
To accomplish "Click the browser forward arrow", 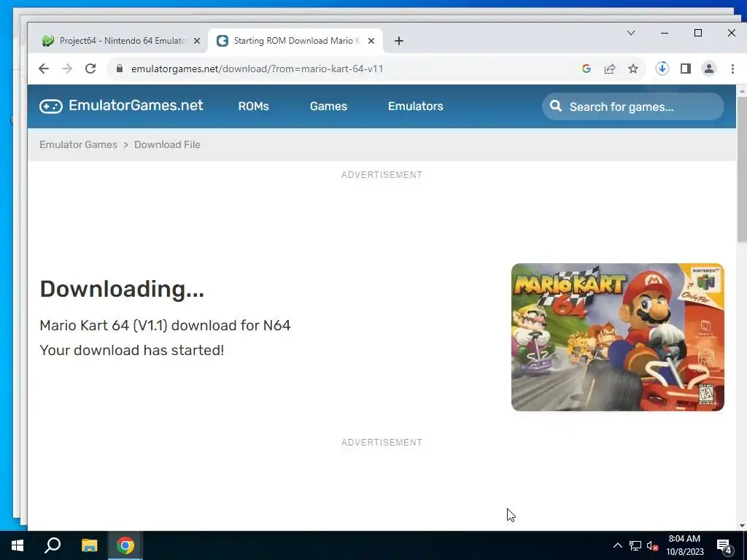I will [x=67, y=69].
